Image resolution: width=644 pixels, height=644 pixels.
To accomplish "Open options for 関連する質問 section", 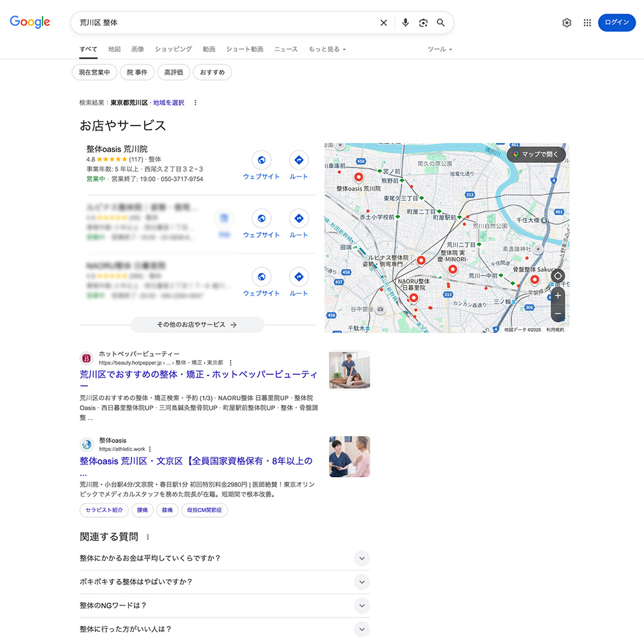I will (x=148, y=537).
